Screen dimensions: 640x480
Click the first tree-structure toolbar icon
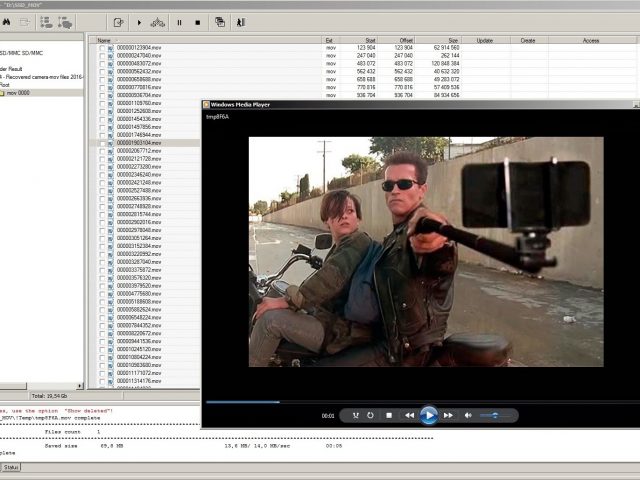[x=46, y=22]
